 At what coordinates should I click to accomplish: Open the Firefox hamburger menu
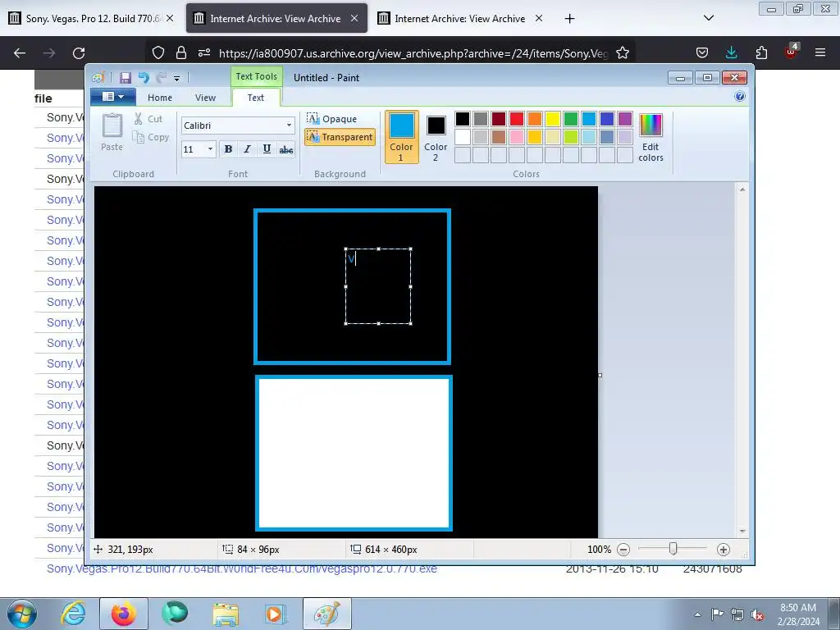point(820,52)
